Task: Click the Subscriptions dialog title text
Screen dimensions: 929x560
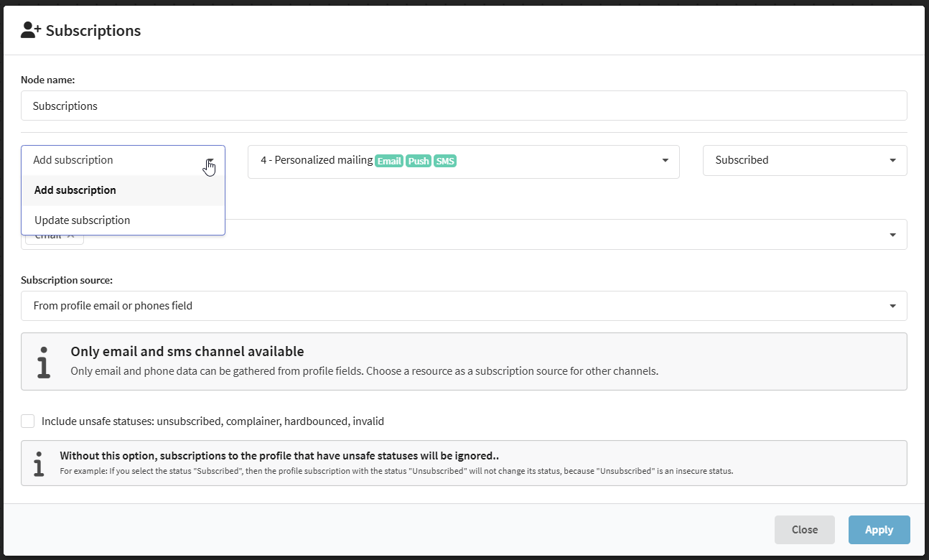Action: click(x=93, y=31)
